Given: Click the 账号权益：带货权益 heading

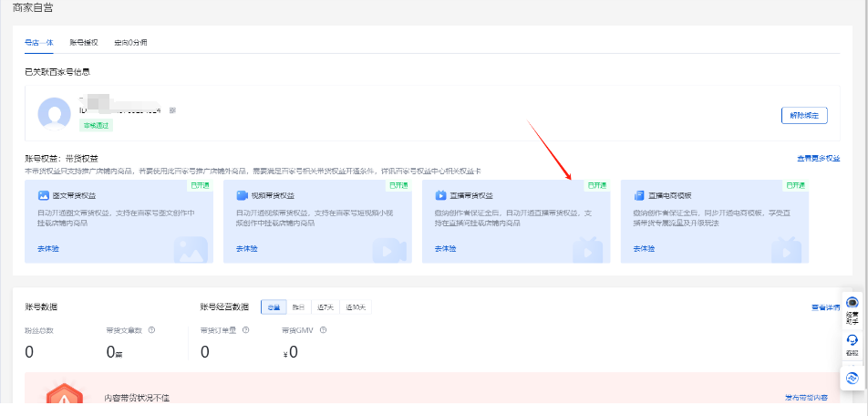Looking at the screenshot, I should pos(61,159).
